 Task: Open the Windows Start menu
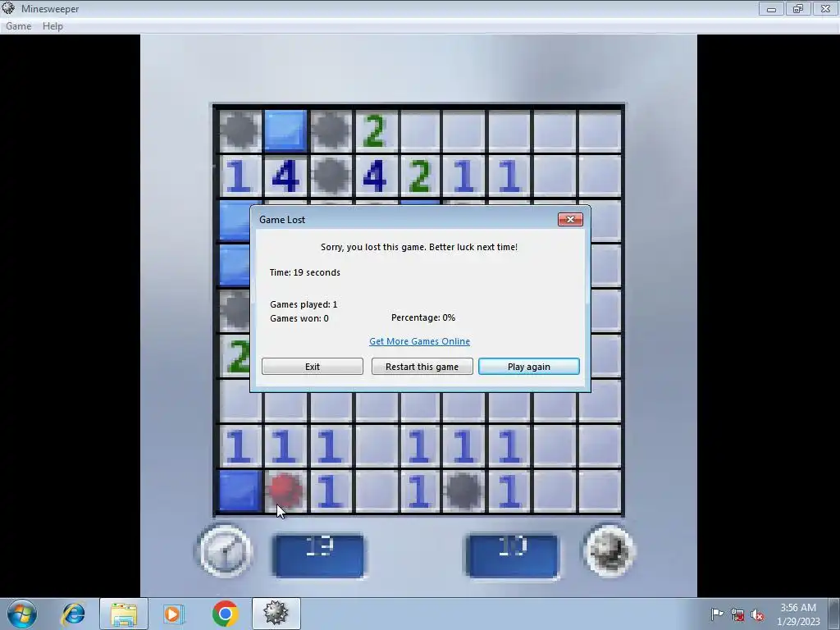coord(22,614)
